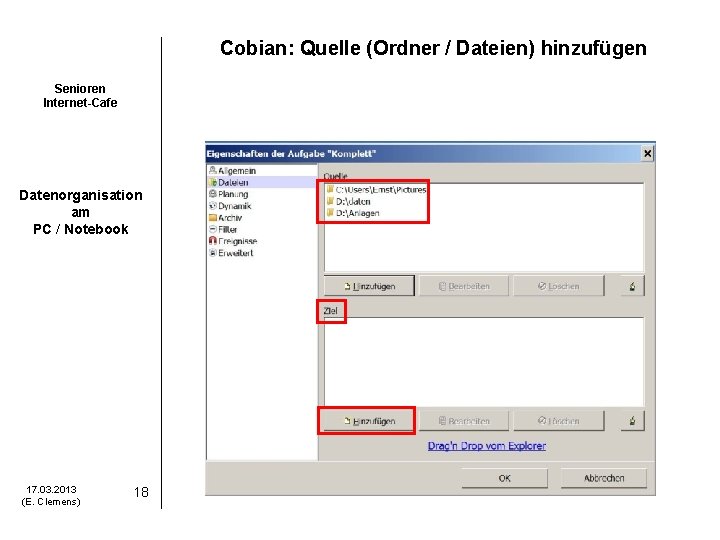Image resolution: width=720 pixels, height=540 pixels.
Task: Click Löschen under the Ziel list
Action: pos(558,421)
